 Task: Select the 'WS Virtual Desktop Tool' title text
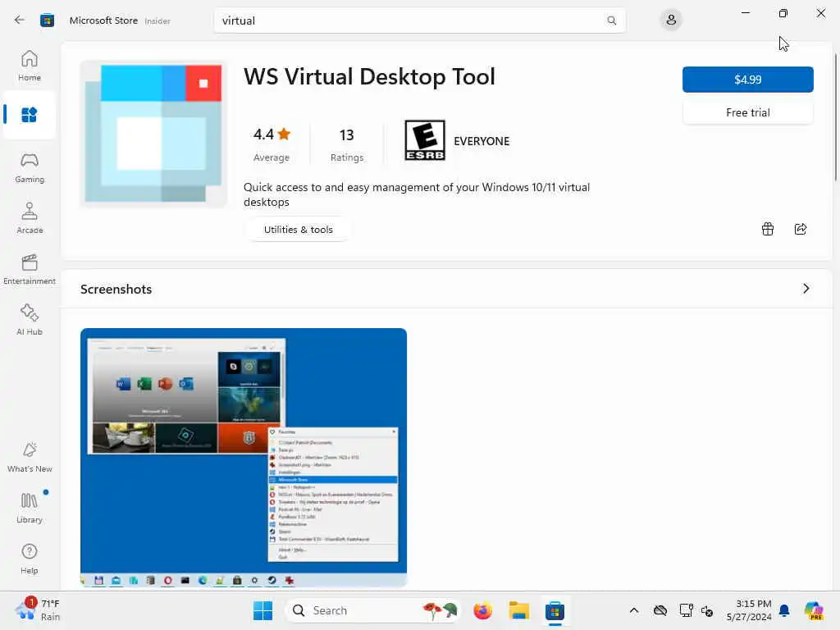(369, 76)
